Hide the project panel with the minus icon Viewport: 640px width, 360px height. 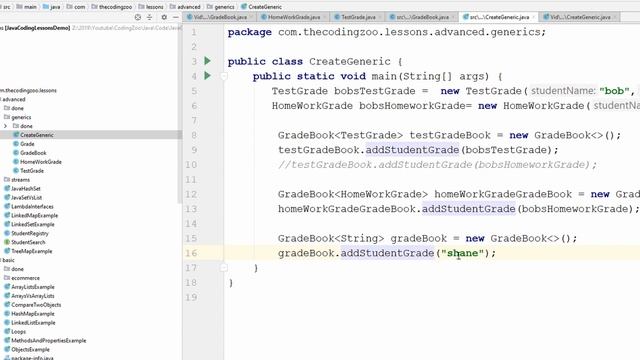(x=176, y=17)
